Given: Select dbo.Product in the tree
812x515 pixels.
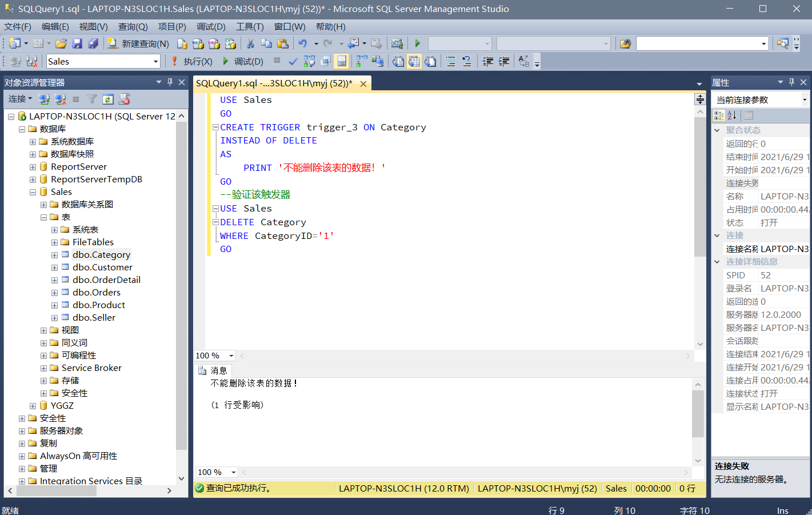Looking at the screenshot, I should click(x=98, y=305).
